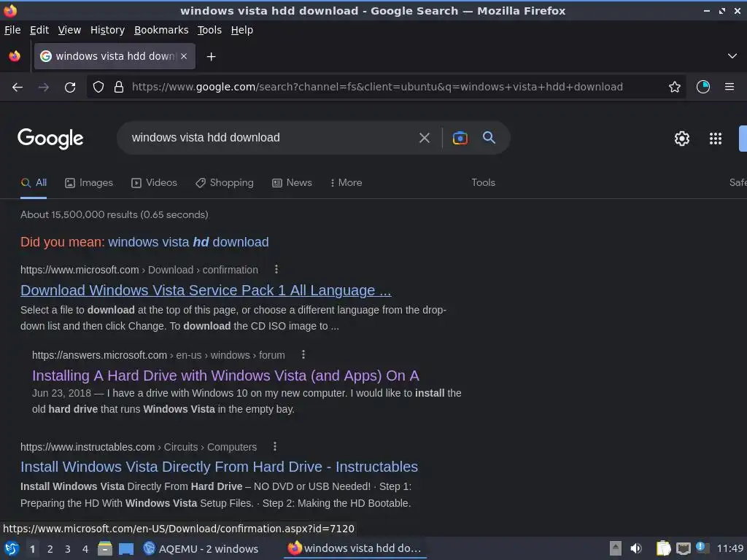Open the History menu
Screen dimensions: 747x560
click(x=107, y=30)
